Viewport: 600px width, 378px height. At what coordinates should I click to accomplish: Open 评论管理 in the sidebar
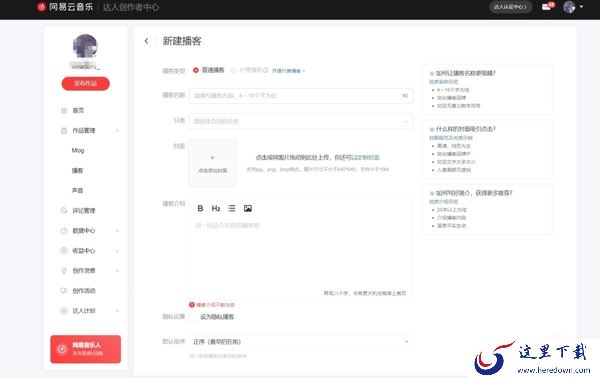pyautogui.click(x=84, y=210)
